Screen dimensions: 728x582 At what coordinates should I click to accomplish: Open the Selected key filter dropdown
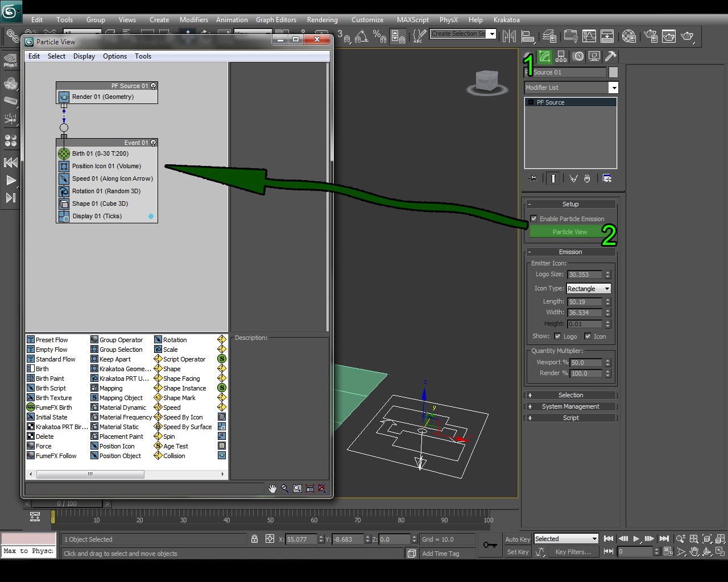(x=566, y=539)
